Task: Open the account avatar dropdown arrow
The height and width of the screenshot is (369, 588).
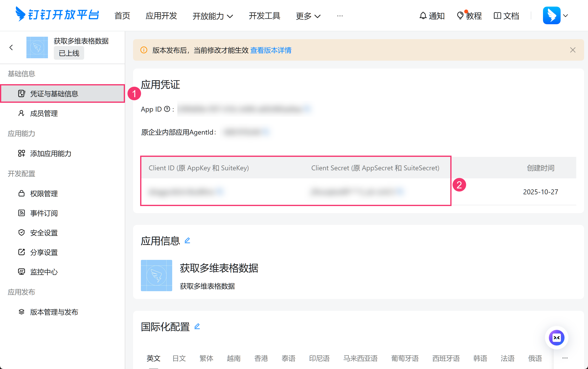Action: 565,16
